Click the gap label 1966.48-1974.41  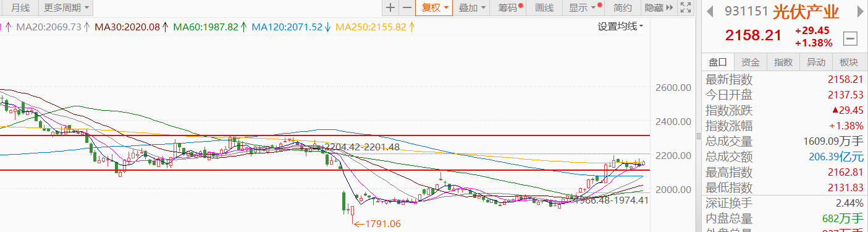pyautogui.click(x=611, y=200)
